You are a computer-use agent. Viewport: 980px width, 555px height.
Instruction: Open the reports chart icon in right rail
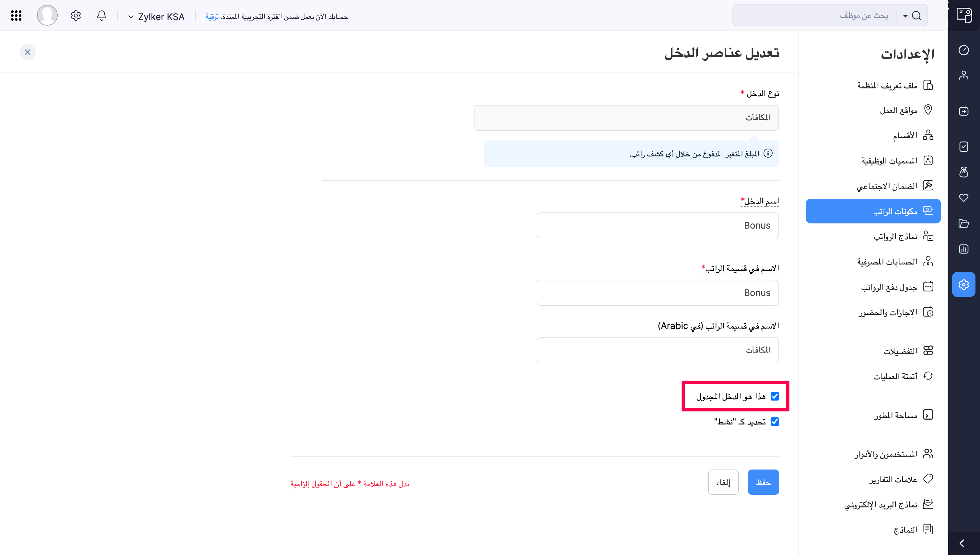(x=963, y=249)
